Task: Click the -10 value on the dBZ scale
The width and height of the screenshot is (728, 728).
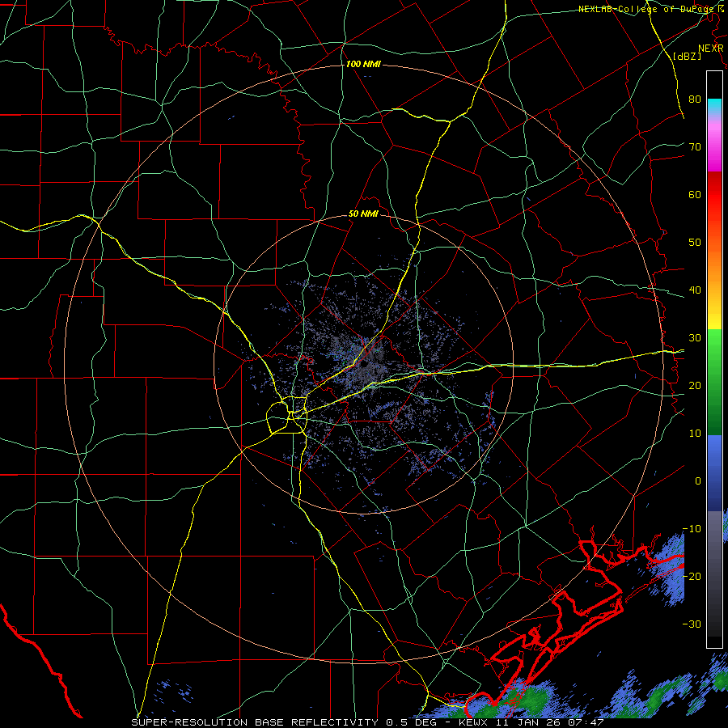Action: [692, 528]
